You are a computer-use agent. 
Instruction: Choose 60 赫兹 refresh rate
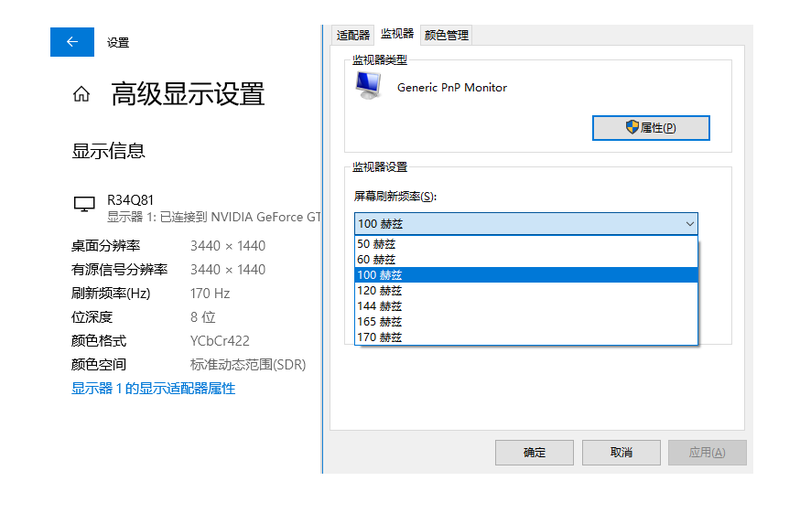526,259
